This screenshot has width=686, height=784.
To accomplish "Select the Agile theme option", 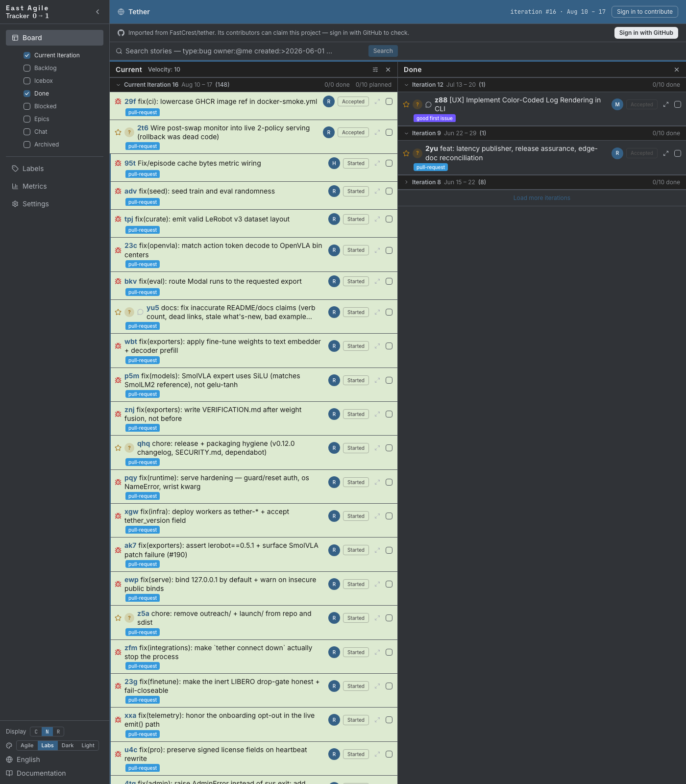I will [x=27, y=745].
